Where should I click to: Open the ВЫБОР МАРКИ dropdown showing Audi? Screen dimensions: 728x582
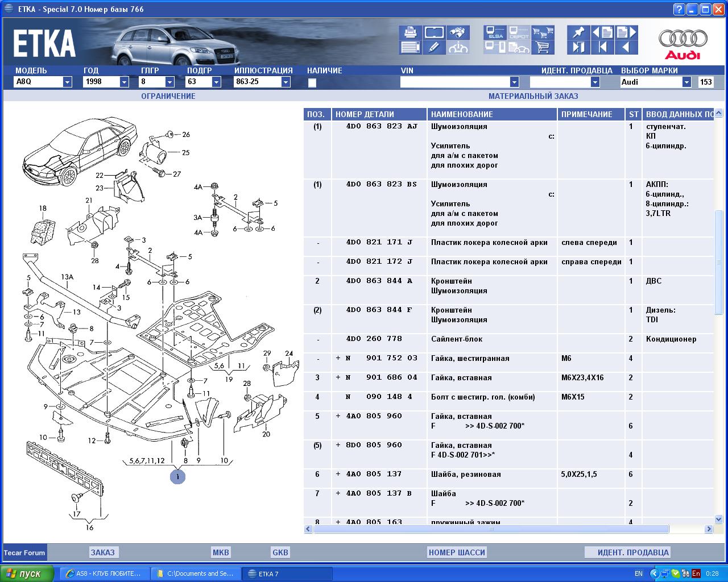coord(686,82)
